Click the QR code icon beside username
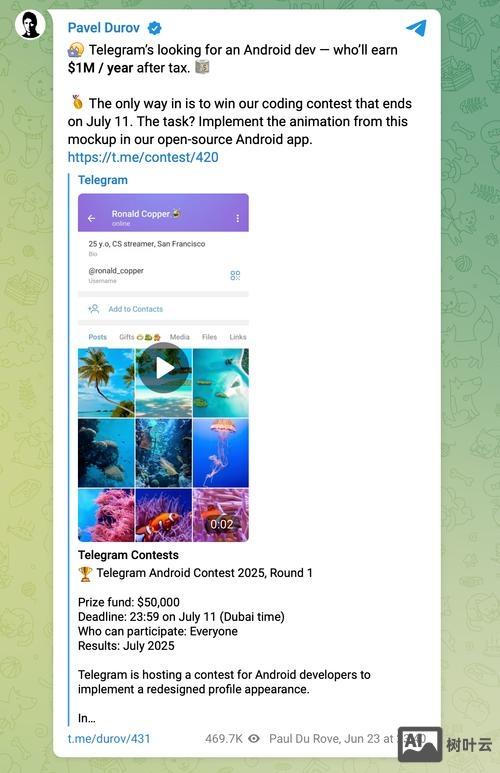Screen dimensions: 500x773 coord(235,275)
